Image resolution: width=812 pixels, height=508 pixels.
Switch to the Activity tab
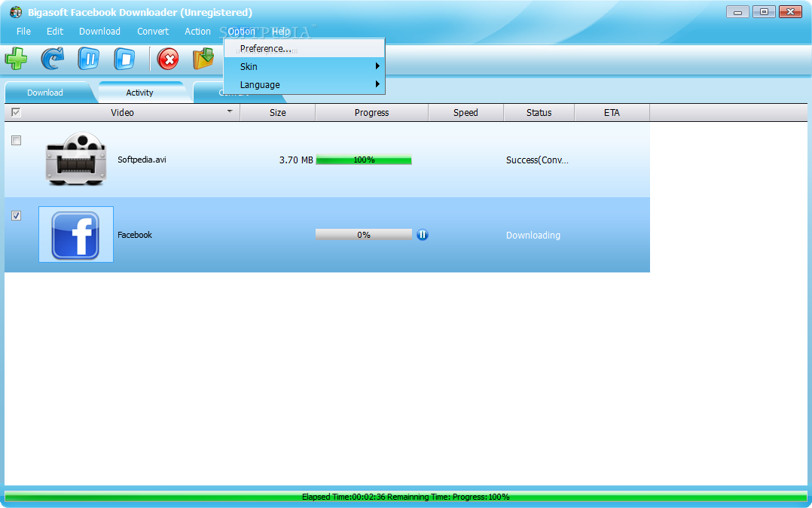coord(139,93)
